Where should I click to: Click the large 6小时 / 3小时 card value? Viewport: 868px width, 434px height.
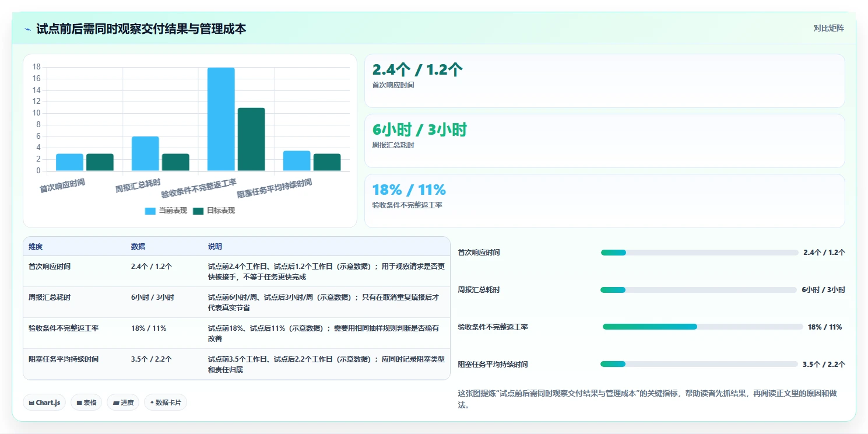point(420,130)
